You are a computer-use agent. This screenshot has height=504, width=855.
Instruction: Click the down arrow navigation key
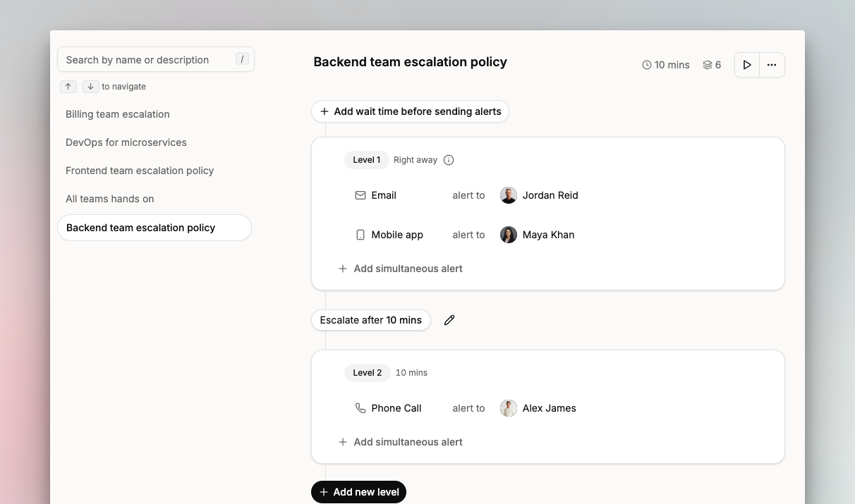click(x=90, y=87)
